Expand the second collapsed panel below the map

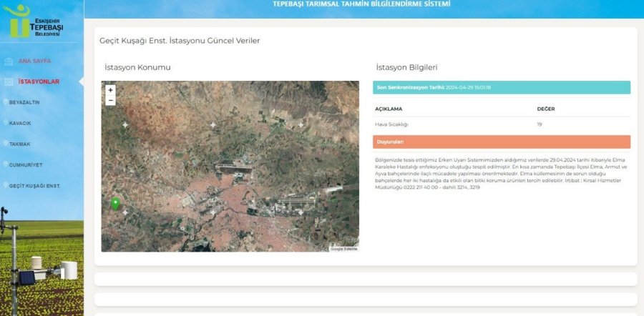[366, 299]
